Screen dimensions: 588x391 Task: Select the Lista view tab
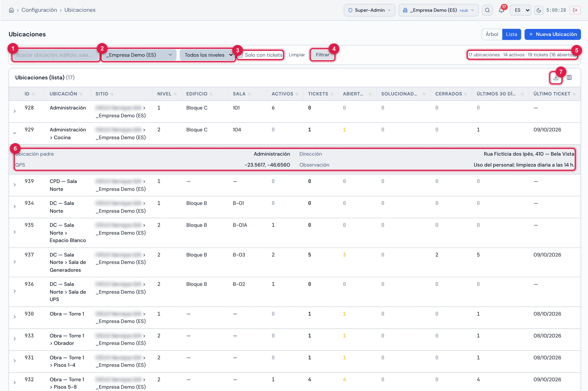click(511, 34)
